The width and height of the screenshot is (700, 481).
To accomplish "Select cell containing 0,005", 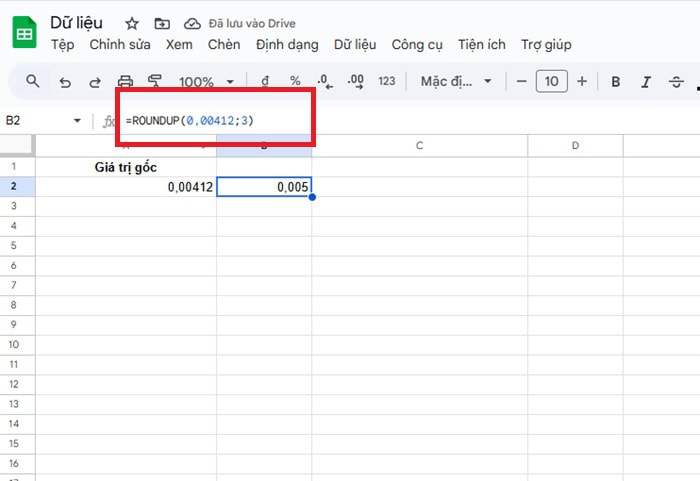I will tap(264, 187).
